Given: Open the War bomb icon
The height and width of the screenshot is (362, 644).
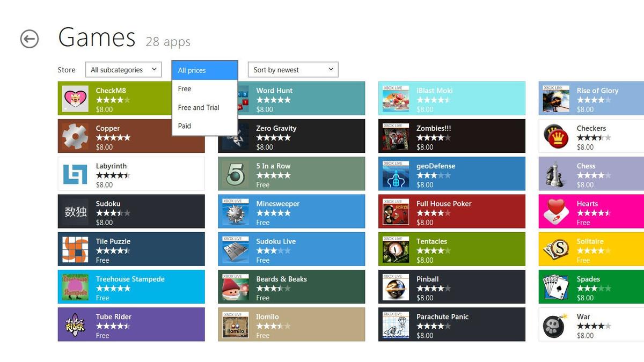Looking at the screenshot, I should click(x=556, y=324).
